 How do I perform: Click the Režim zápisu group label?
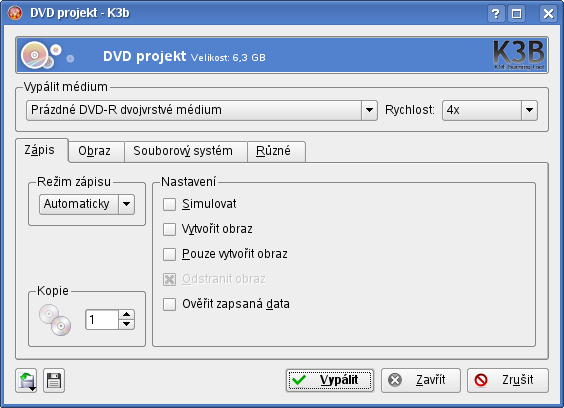coord(74,182)
